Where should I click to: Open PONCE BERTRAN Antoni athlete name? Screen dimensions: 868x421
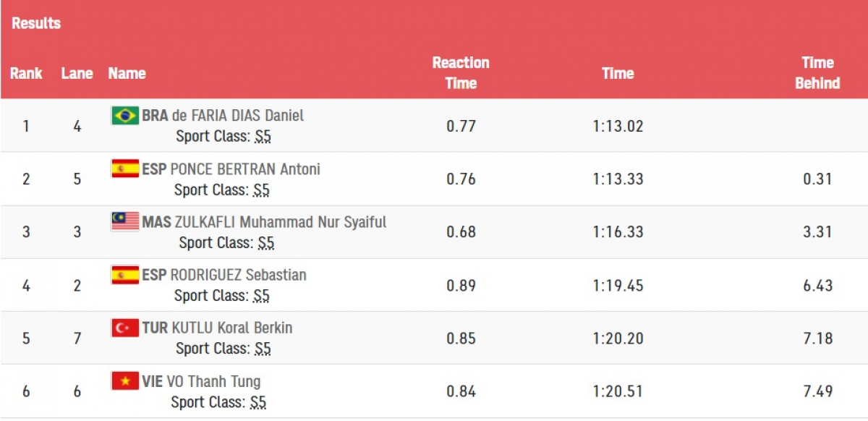tap(245, 169)
